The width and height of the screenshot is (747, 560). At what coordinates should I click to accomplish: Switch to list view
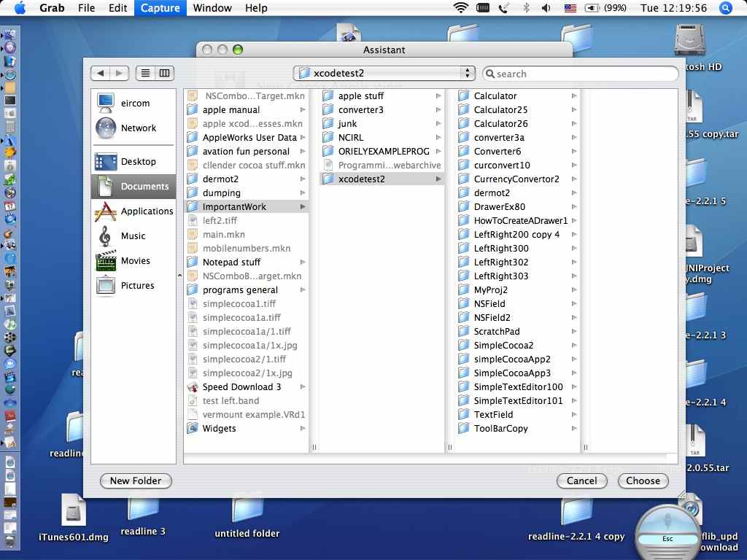click(145, 73)
